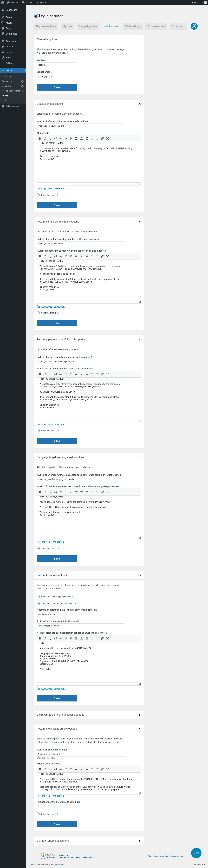Click Bold in the Grateful emails editor toolbar

[40, 138]
